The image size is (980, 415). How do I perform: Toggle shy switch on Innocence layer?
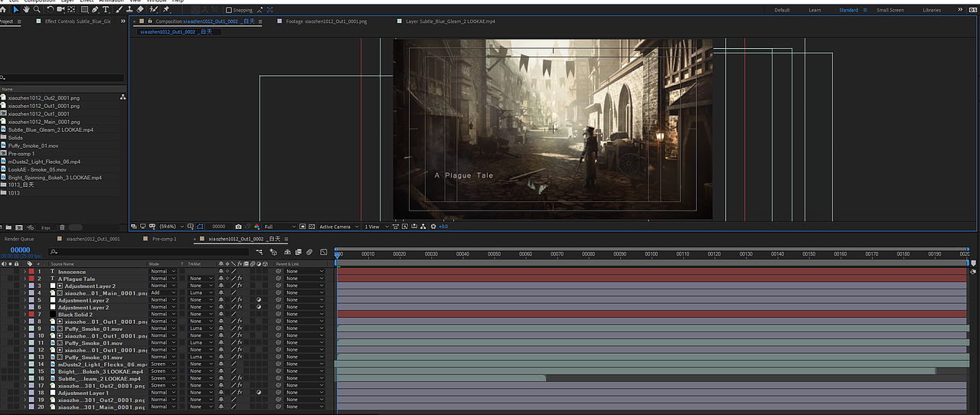tap(221, 272)
